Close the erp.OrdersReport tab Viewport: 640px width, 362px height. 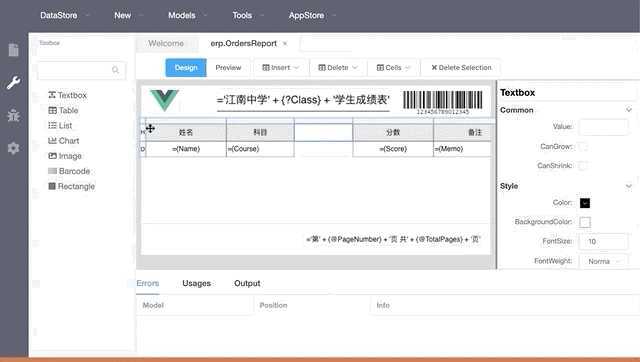[x=285, y=44]
